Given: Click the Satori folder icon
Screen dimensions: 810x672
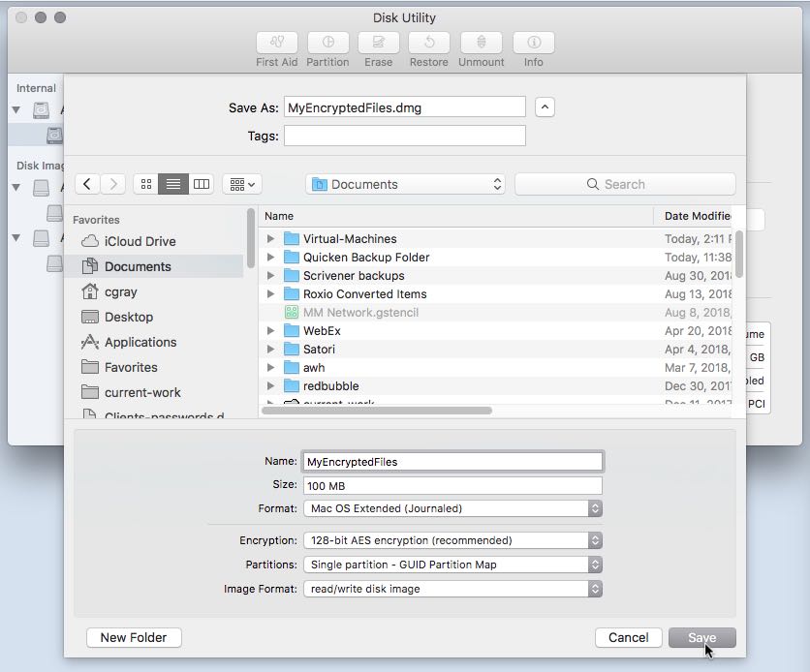Looking at the screenshot, I should (292, 350).
